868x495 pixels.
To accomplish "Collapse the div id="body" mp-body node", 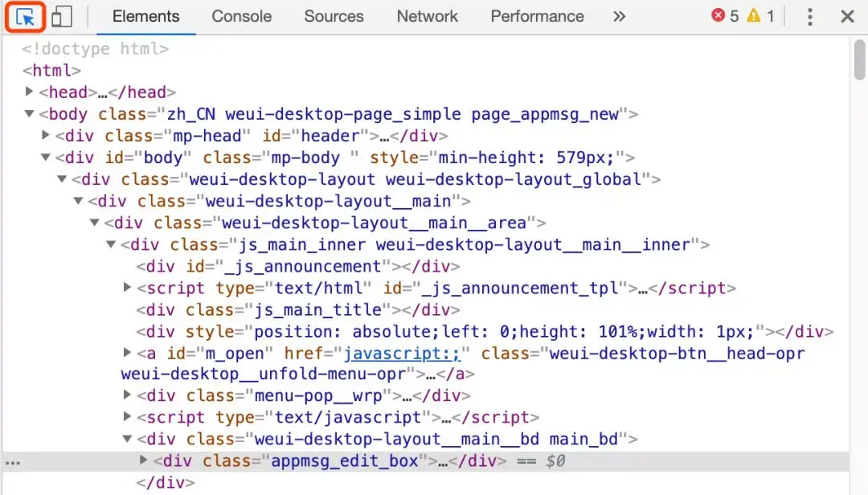I will tap(46, 157).
